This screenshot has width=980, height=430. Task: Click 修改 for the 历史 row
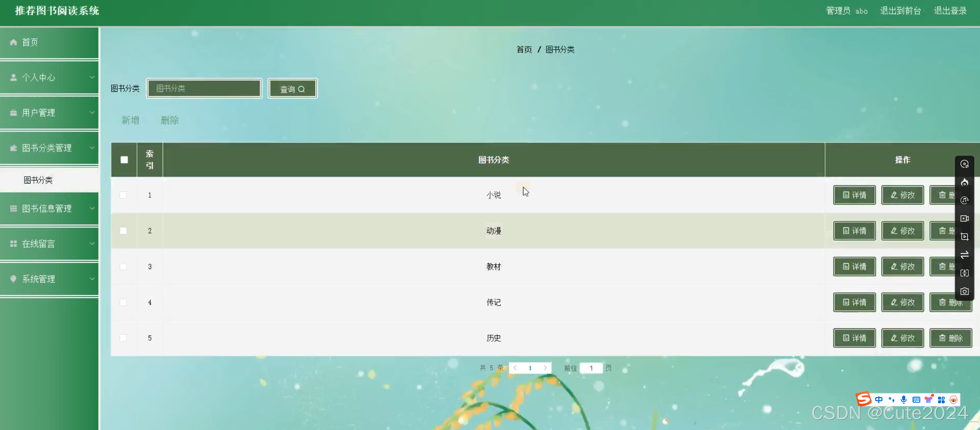[x=903, y=338]
